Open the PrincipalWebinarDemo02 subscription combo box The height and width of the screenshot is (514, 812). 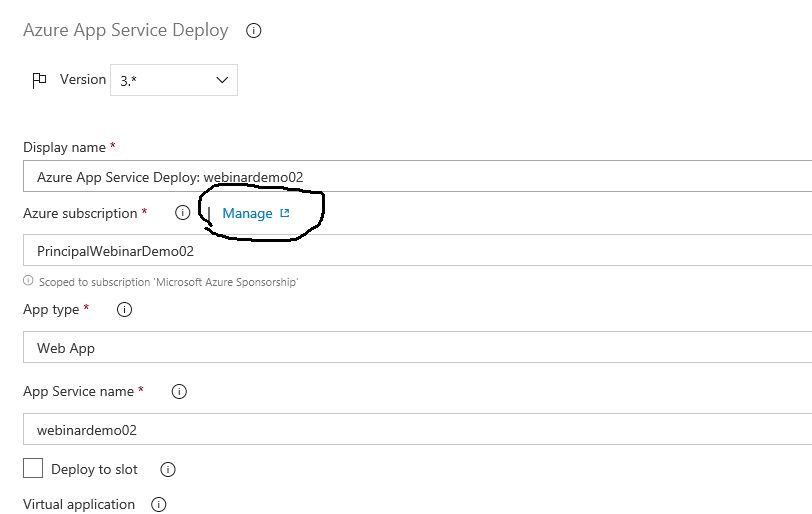(417, 250)
